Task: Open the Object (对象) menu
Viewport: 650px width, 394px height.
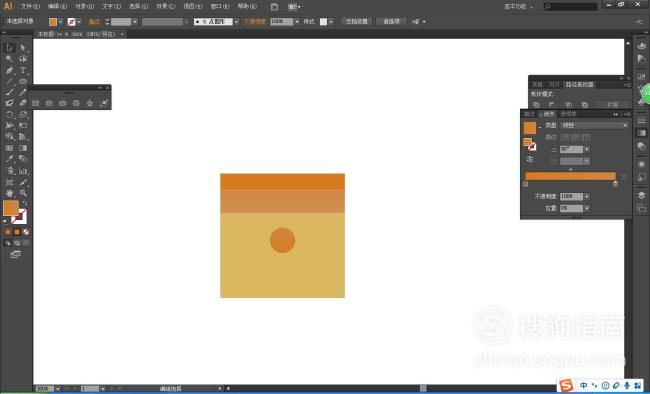Action: [x=84, y=6]
